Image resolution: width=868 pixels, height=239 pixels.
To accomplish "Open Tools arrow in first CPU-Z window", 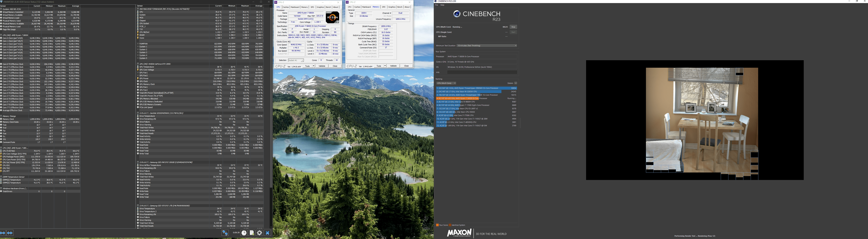I will click(314, 66).
